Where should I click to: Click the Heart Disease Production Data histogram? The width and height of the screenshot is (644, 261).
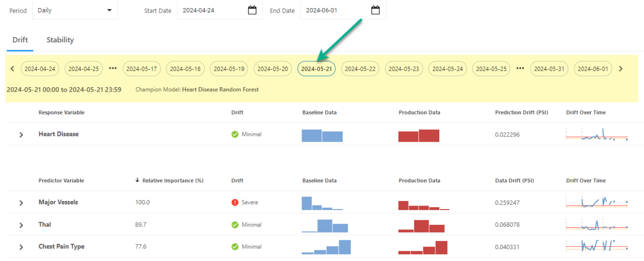pos(419,136)
